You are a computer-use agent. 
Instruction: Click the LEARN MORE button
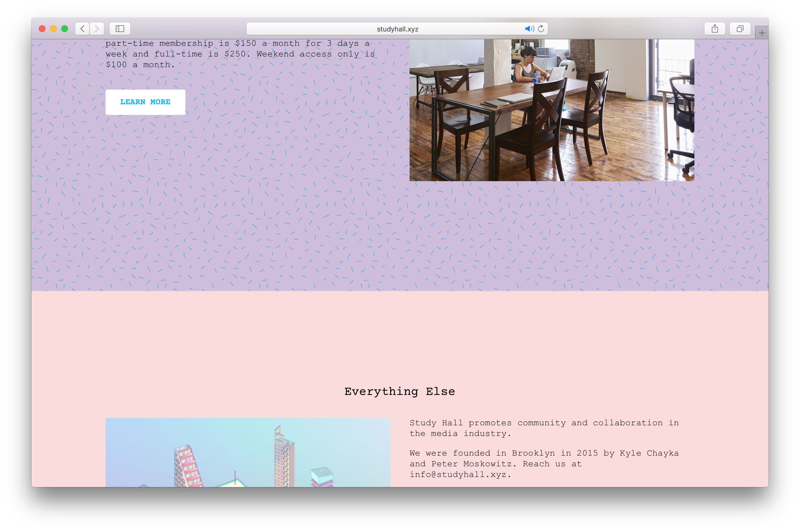pyautogui.click(x=145, y=102)
